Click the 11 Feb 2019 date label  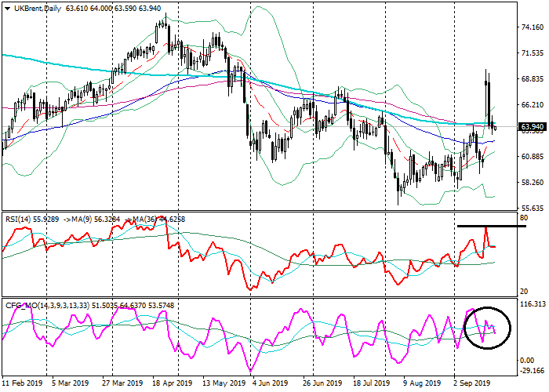pyautogui.click(x=21, y=385)
